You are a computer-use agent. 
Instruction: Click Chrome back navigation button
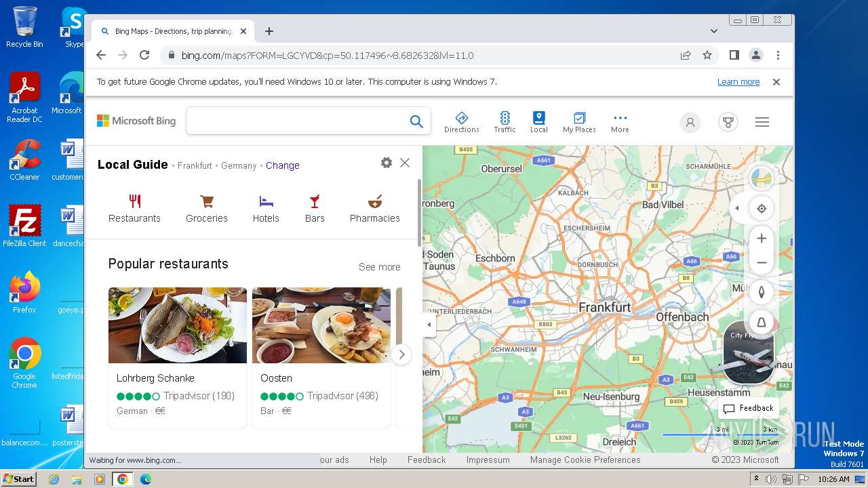[101, 56]
